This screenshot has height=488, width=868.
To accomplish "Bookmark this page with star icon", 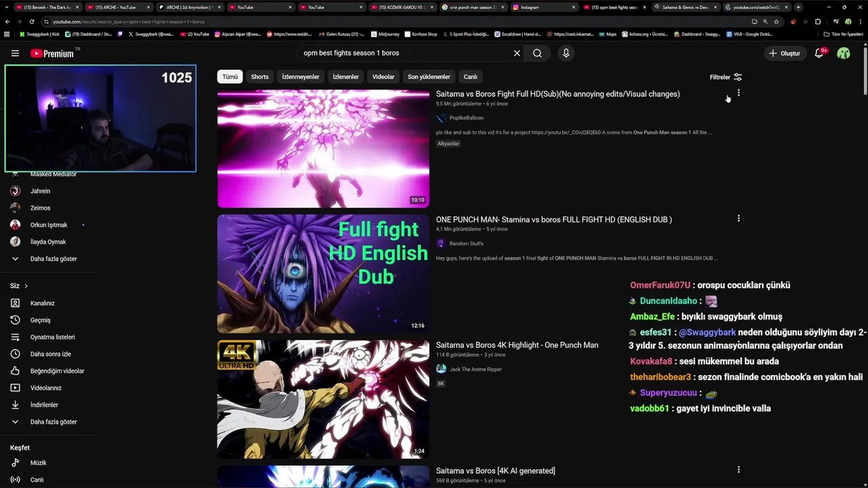I will [x=776, y=22].
